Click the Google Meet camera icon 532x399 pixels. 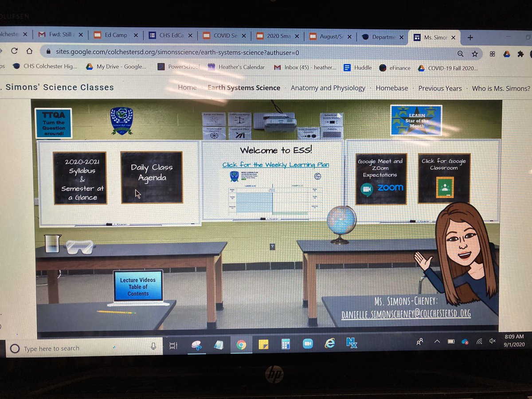pos(367,190)
